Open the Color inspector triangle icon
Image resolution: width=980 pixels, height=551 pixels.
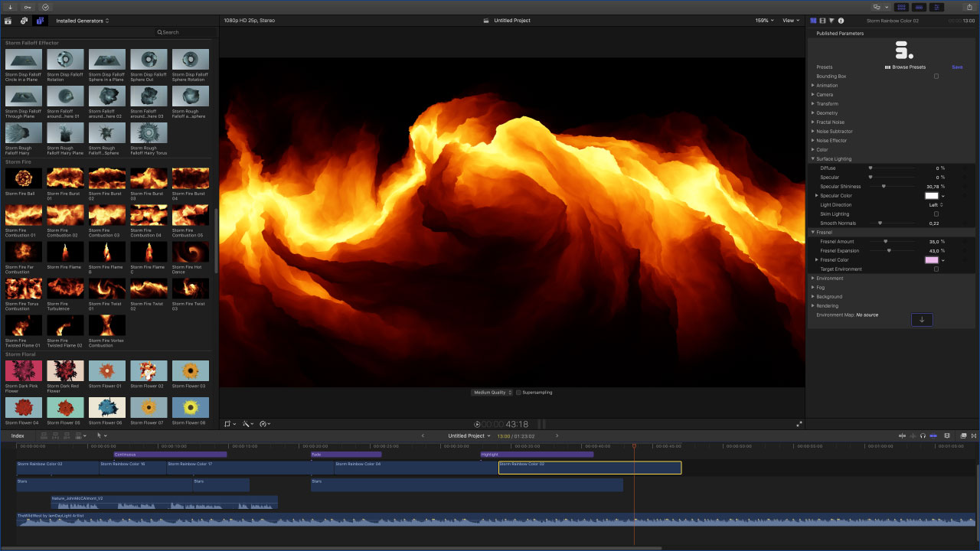coord(831,21)
